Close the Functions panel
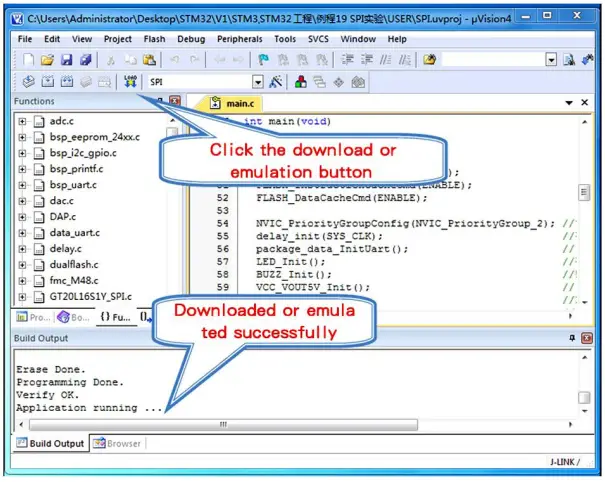 (175, 101)
